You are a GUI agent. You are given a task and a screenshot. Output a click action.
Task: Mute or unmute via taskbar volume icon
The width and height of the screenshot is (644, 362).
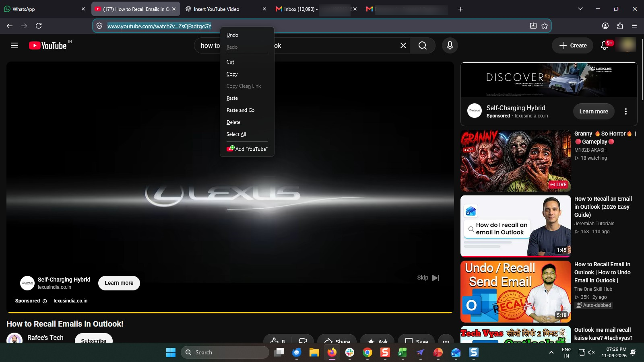pos(591,352)
